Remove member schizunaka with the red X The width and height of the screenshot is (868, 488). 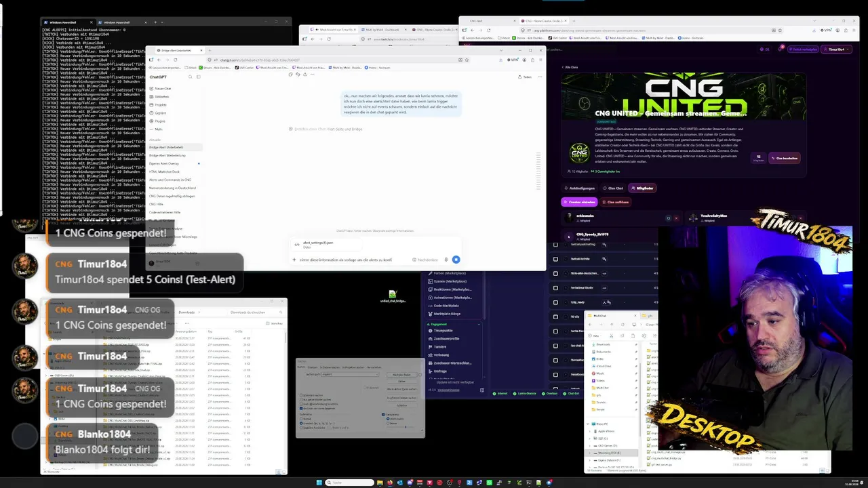676,218
